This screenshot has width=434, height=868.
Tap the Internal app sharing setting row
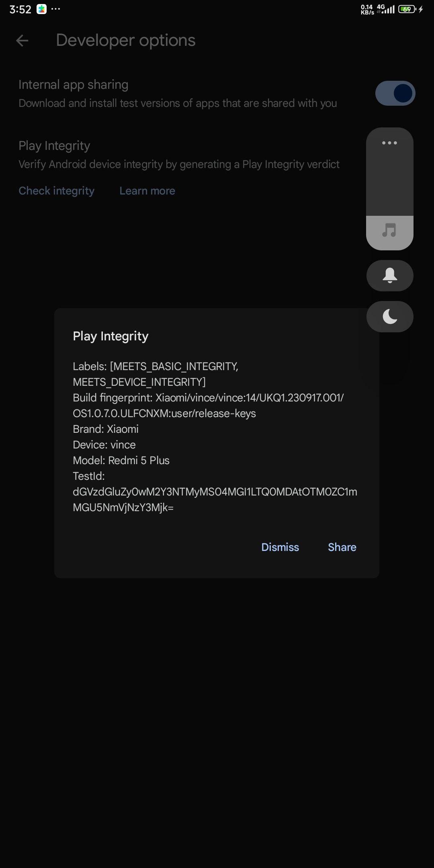pyautogui.click(x=217, y=93)
